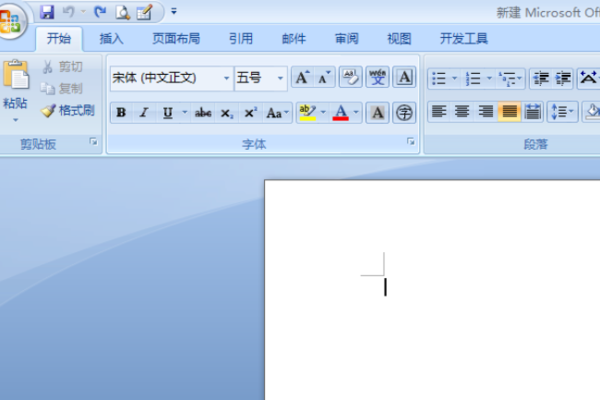This screenshot has height=400, width=600.
Task: Click the 复制 copy button
Action: coord(62,89)
